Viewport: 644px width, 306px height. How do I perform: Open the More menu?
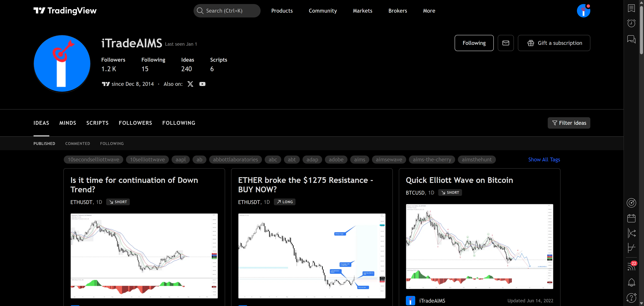click(x=429, y=11)
